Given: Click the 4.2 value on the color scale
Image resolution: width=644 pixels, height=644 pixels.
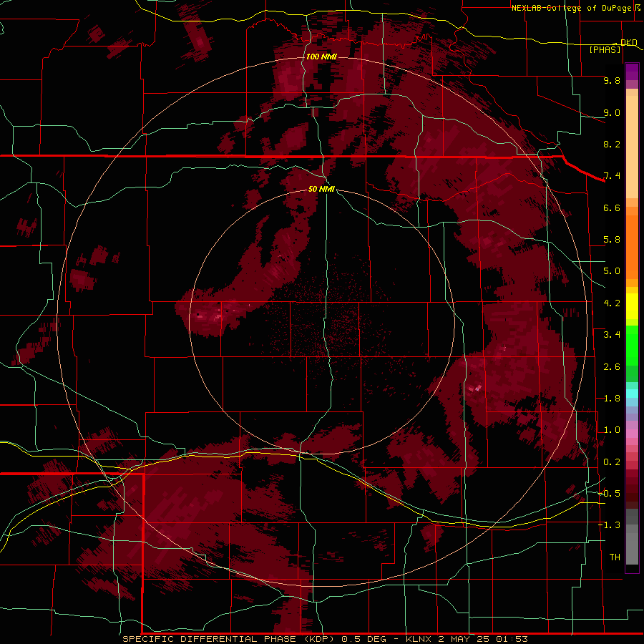Looking at the screenshot, I should point(612,303).
